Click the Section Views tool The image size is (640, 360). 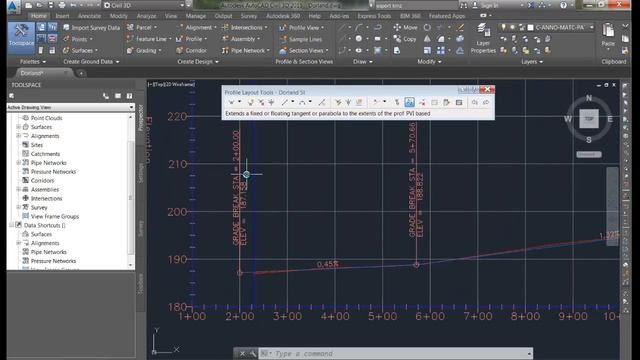[x=304, y=51]
